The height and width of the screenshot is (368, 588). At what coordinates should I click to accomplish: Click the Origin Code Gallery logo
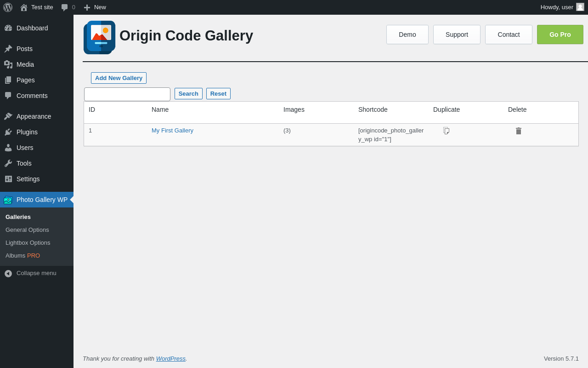pyautogui.click(x=99, y=37)
